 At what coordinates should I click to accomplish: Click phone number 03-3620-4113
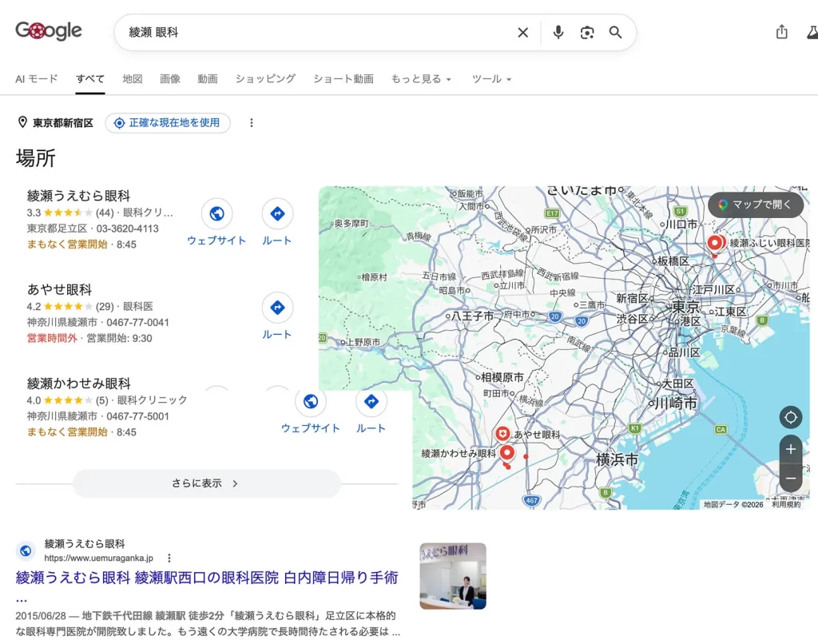tap(127, 229)
